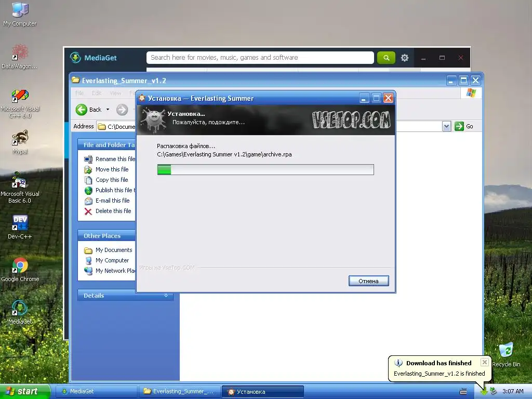
Task: Close the Download has finished balloon
Action: pos(485,362)
